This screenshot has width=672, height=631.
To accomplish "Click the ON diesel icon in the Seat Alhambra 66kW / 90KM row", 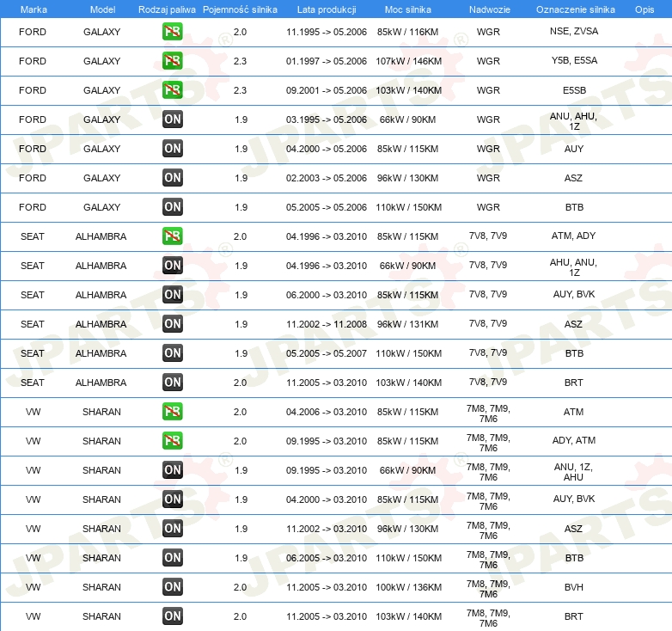I will point(172,266).
